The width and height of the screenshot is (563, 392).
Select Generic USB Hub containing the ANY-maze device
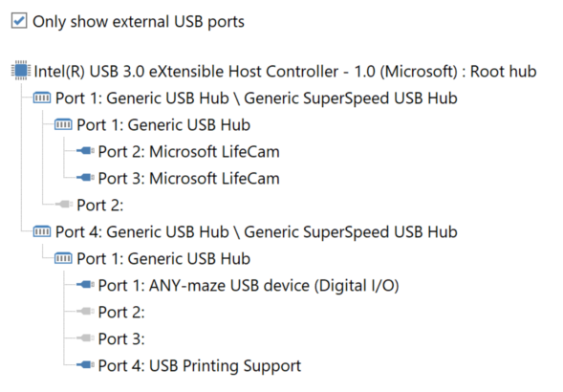[163, 258]
